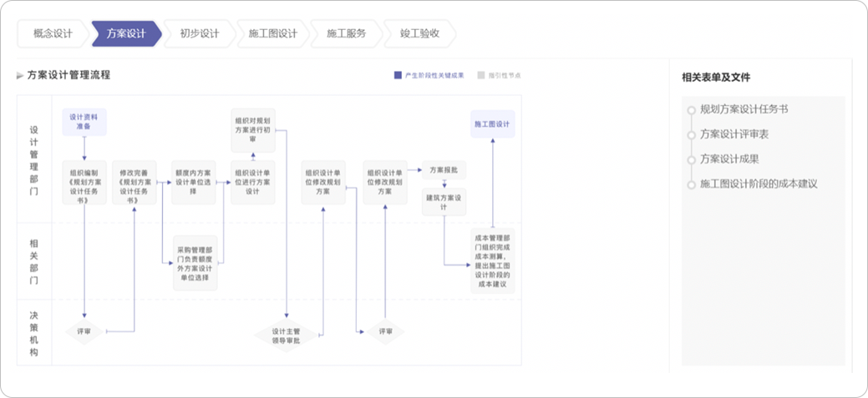
Task: Open the 方案设计成果 document link
Action: tap(729, 159)
